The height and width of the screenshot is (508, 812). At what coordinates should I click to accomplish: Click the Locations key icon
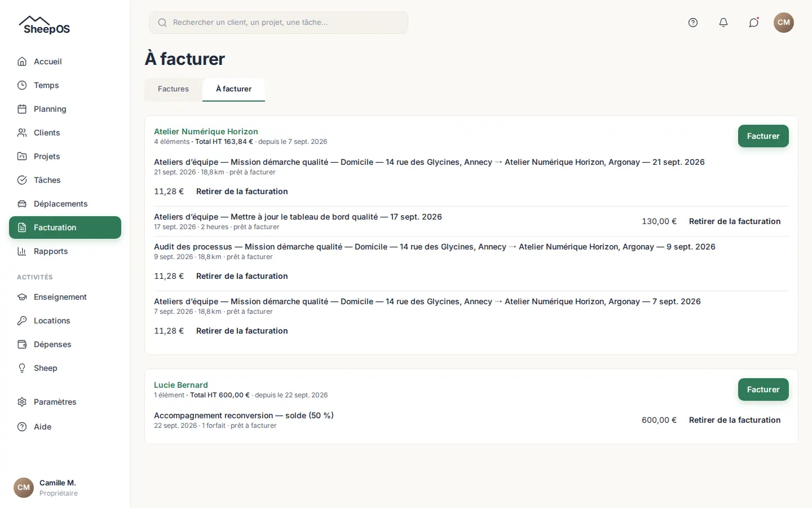[22, 321]
